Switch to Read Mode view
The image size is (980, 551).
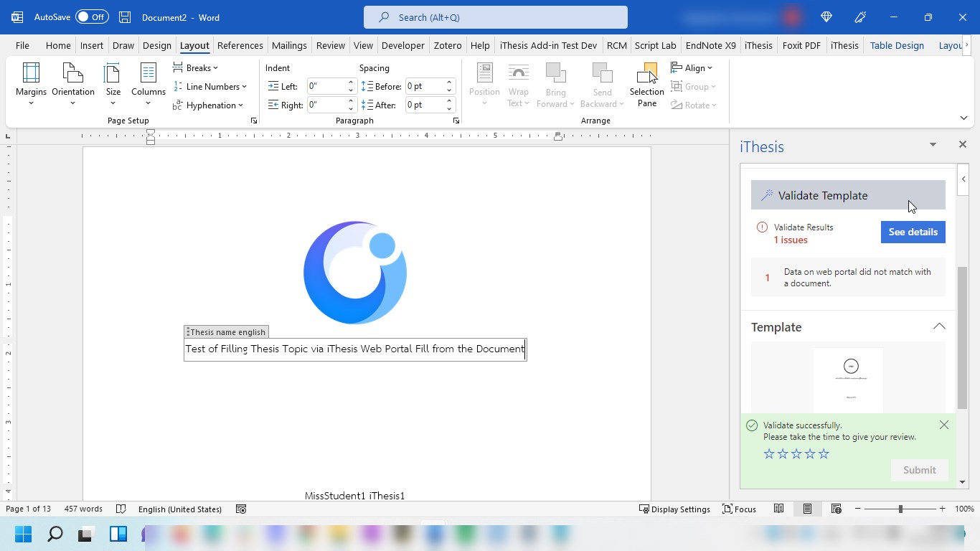pyautogui.click(x=778, y=509)
